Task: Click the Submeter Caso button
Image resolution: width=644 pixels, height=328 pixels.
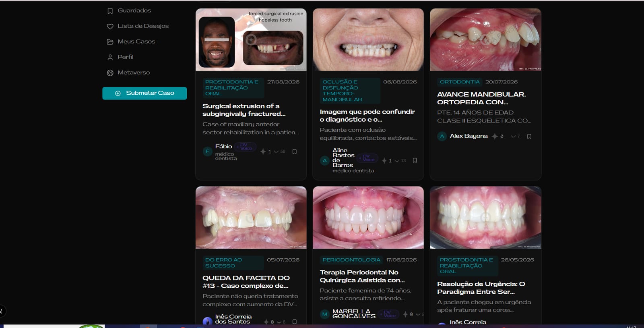Action: tap(144, 93)
